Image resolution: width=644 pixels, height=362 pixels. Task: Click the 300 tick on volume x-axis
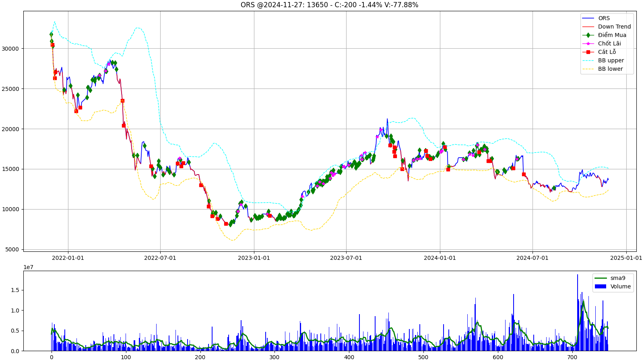click(275, 358)
